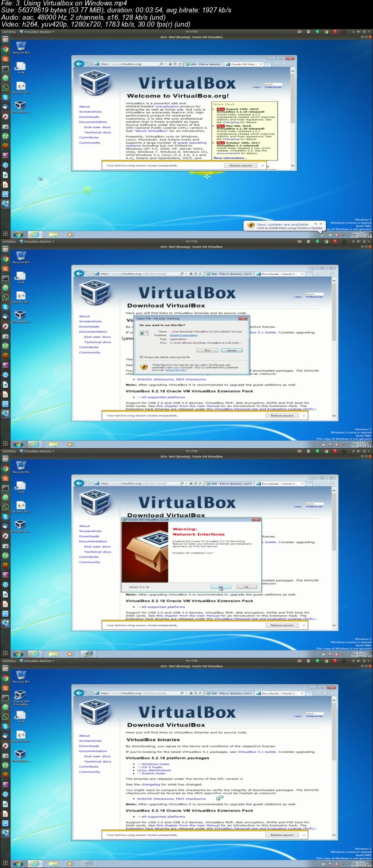Click the address bar showing virtualbox.org in first frame
373x868 pixels.
[x=126, y=64]
